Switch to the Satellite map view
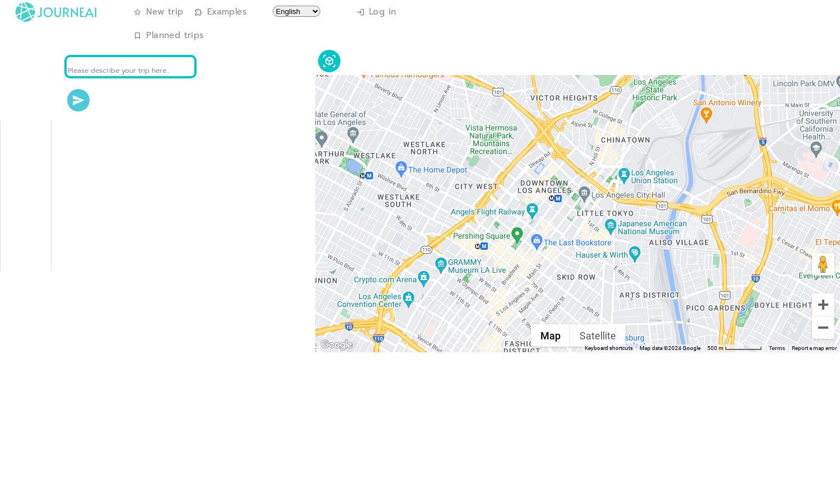This screenshot has height=504, width=840. coord(598,335)
